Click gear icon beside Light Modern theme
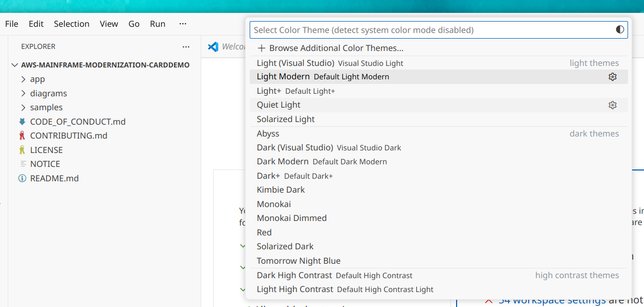 pyautogui.click(x=612, y=77)
